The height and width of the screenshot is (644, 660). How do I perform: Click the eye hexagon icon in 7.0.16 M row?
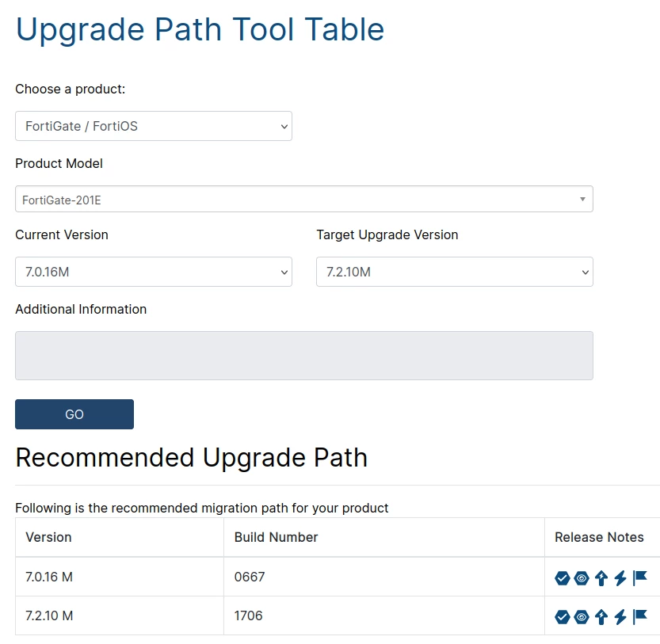coord(582,578)
